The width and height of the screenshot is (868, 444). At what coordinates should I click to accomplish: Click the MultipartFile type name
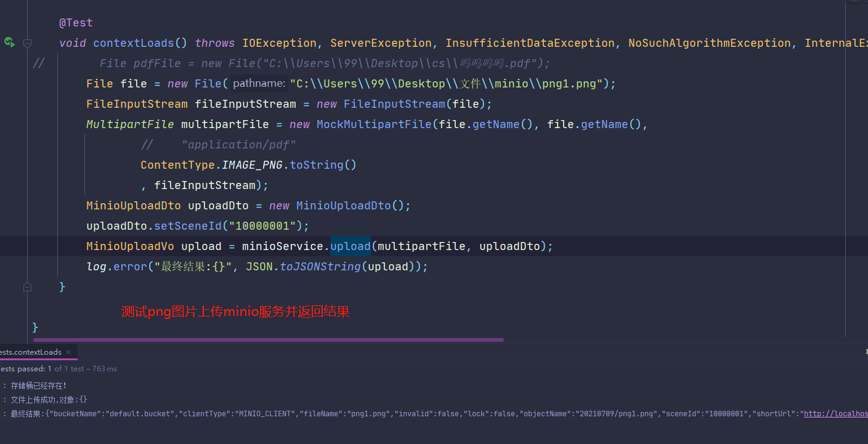(130, 124)
